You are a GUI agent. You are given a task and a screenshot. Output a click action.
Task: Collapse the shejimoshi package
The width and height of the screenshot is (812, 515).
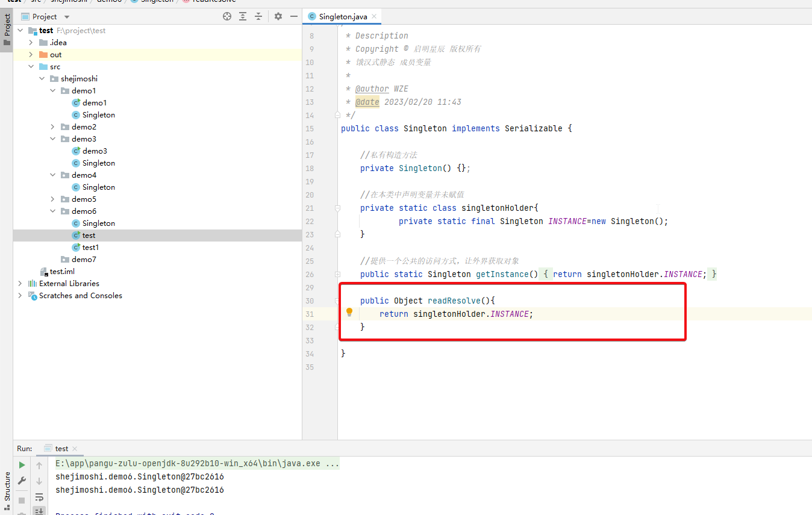tap(42, 79)
